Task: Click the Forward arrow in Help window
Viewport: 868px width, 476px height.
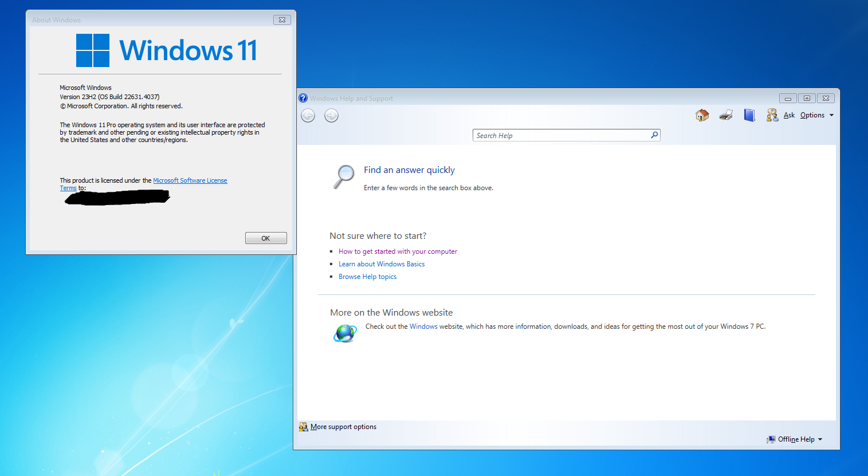Action: coord(331,116)
